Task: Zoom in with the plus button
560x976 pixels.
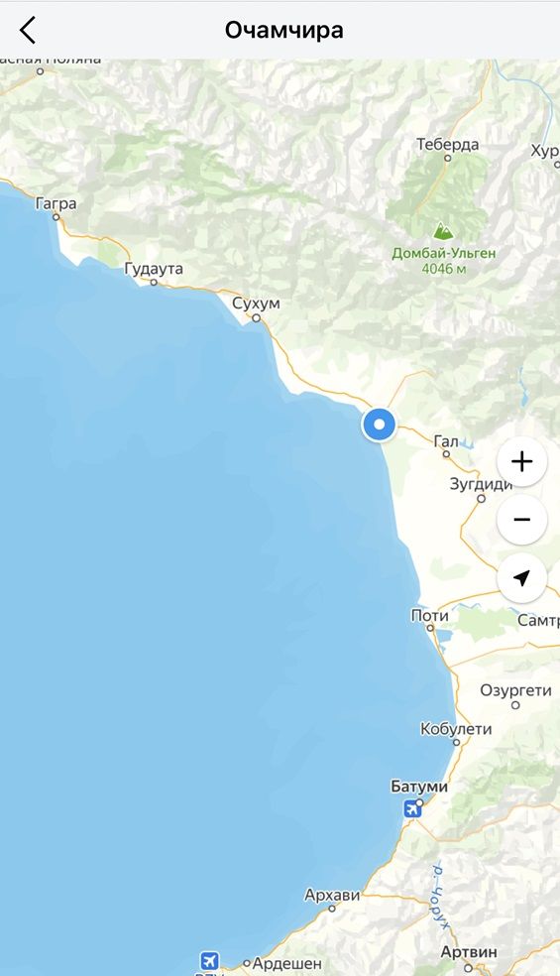Action: (521, 461)
